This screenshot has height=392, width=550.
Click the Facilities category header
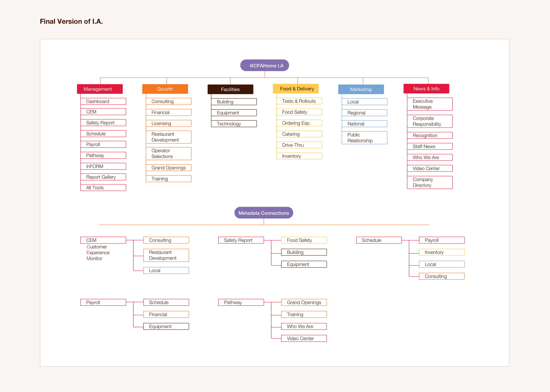tap(230, 89)
